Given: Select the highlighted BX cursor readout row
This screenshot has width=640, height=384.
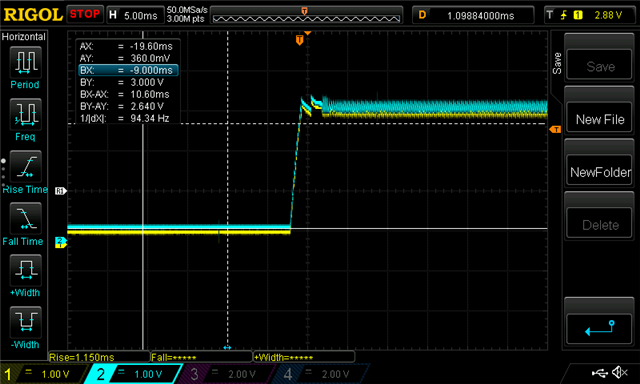Looking at the screenshot, I should pos(128,70).
